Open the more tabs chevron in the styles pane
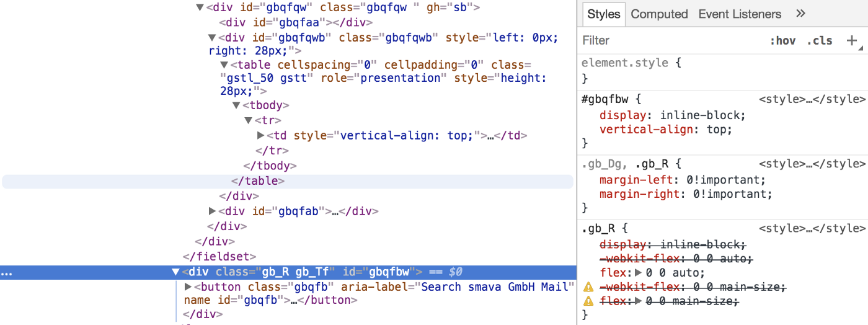The image size is (868, 325). 800,14
